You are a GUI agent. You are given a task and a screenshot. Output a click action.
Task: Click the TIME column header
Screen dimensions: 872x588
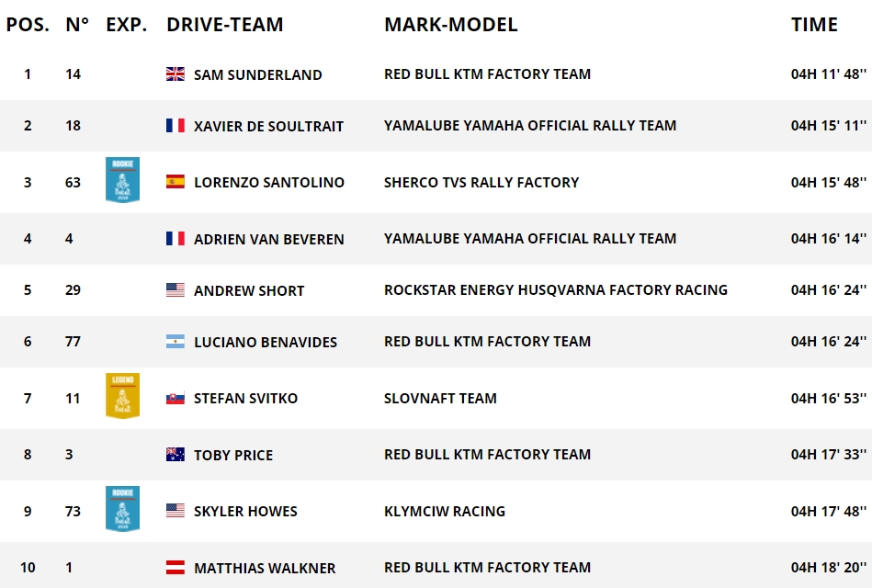tap(814, 25)
